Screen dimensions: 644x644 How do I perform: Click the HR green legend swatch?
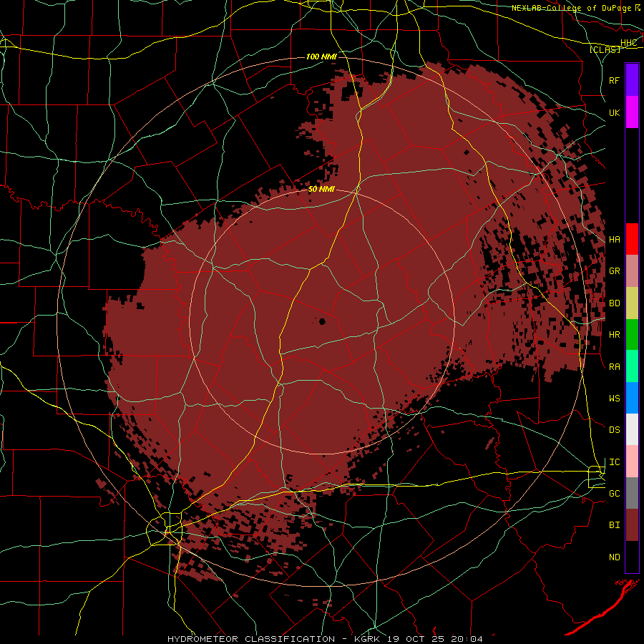tap(632, 335)
